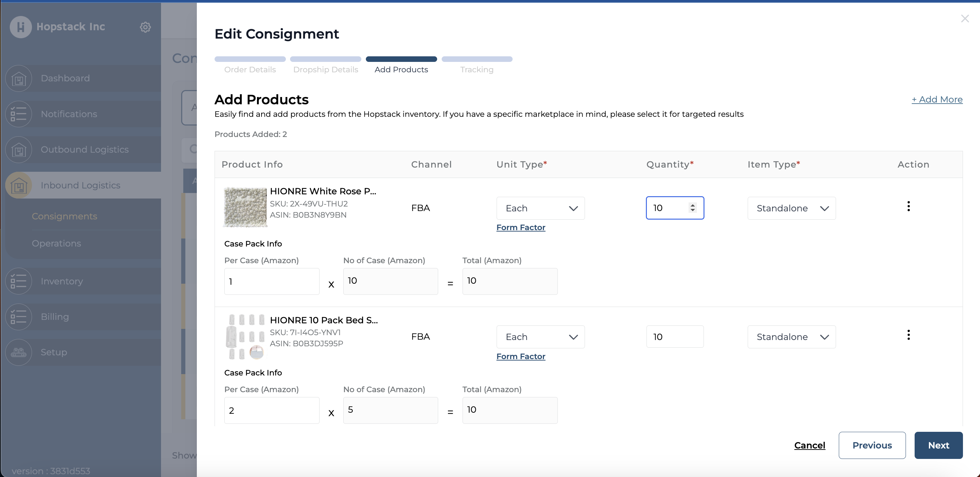Click the Notifications list icon
The height and width of the screenshot is (477, 980).
click(19, 114)
